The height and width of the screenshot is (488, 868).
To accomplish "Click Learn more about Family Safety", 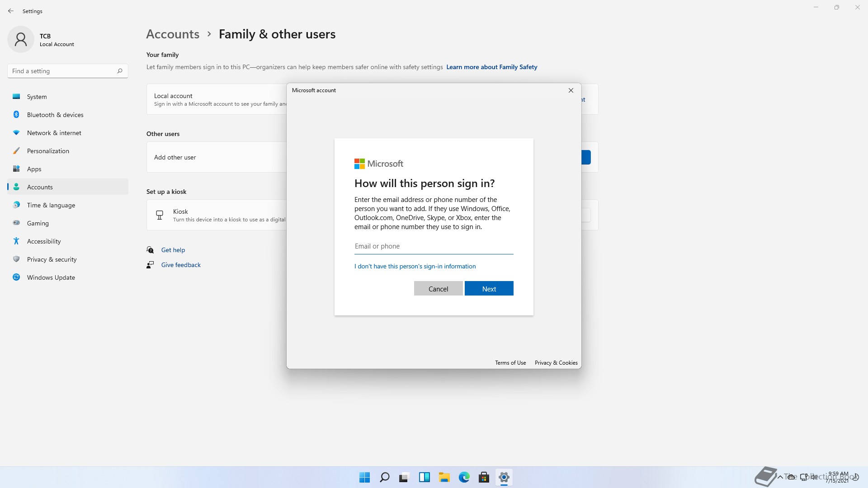I will [x=492, y=67].
